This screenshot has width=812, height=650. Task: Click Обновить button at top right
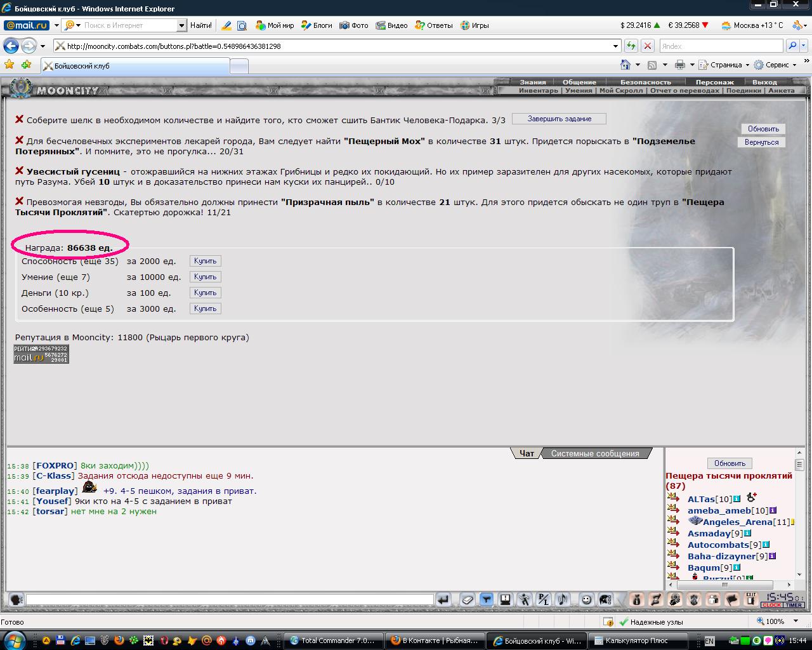coord(763,129)
